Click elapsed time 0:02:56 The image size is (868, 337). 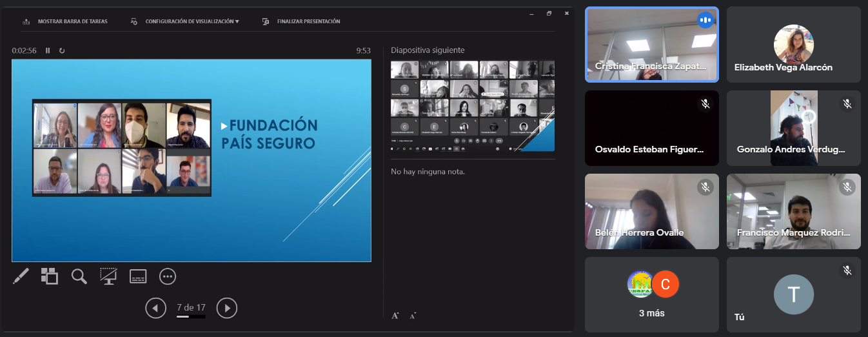point(24,50)
